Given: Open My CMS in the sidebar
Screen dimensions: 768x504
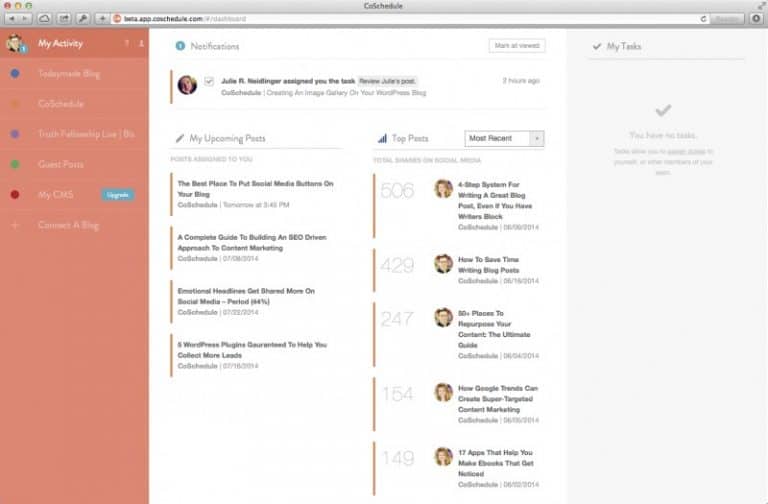Looking at the screenshot, I should click(x=55, y=194).
